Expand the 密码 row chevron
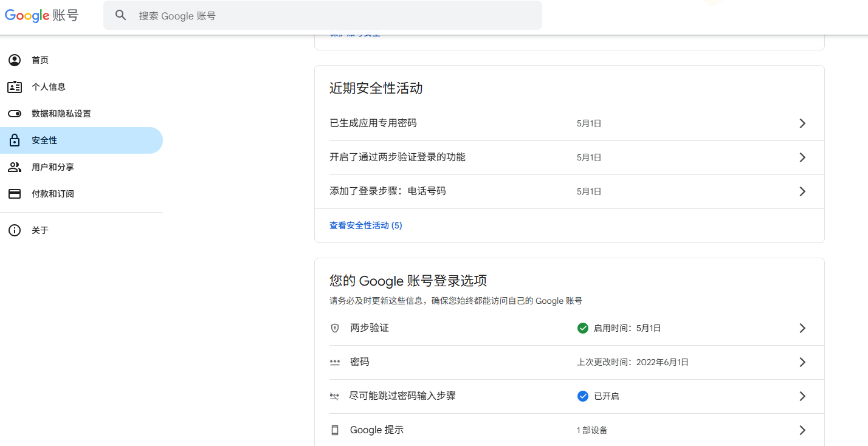Screen dimensions: 868x446 [802, 362]
